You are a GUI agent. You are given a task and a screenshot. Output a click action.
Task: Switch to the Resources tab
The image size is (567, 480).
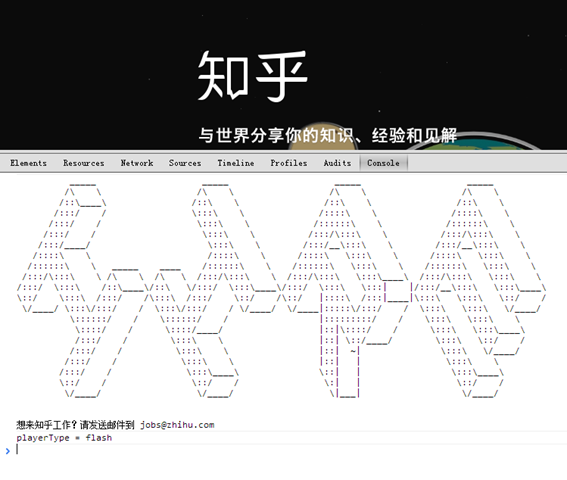coord(84,163)
